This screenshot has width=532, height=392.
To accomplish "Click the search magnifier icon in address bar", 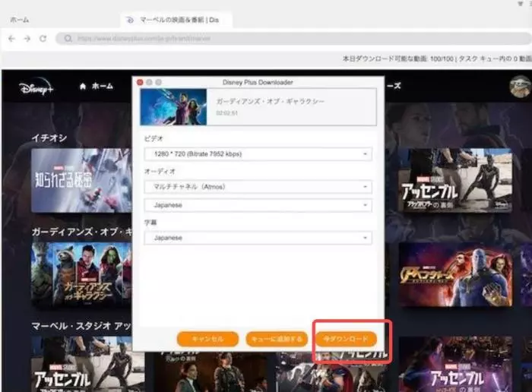I will click(68, 39).
